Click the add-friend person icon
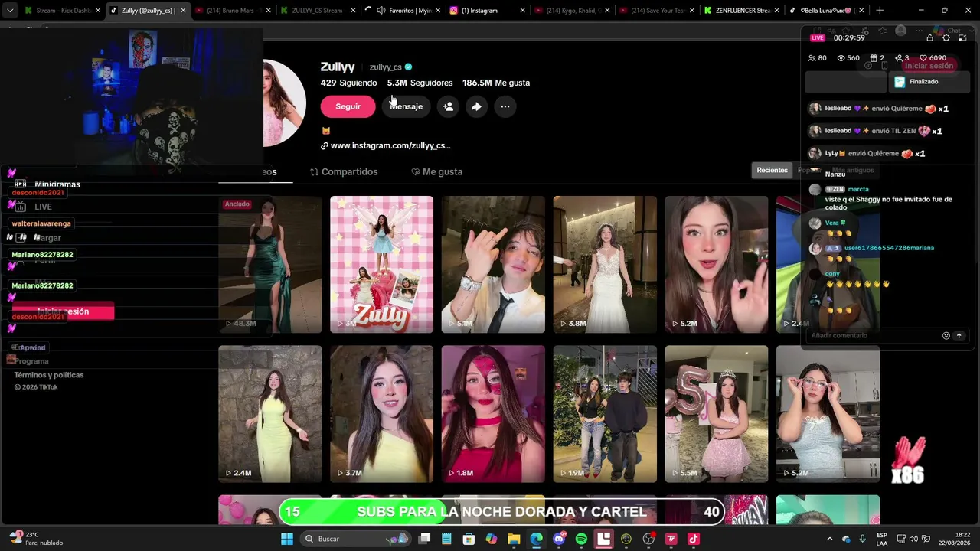 (448, 106)
